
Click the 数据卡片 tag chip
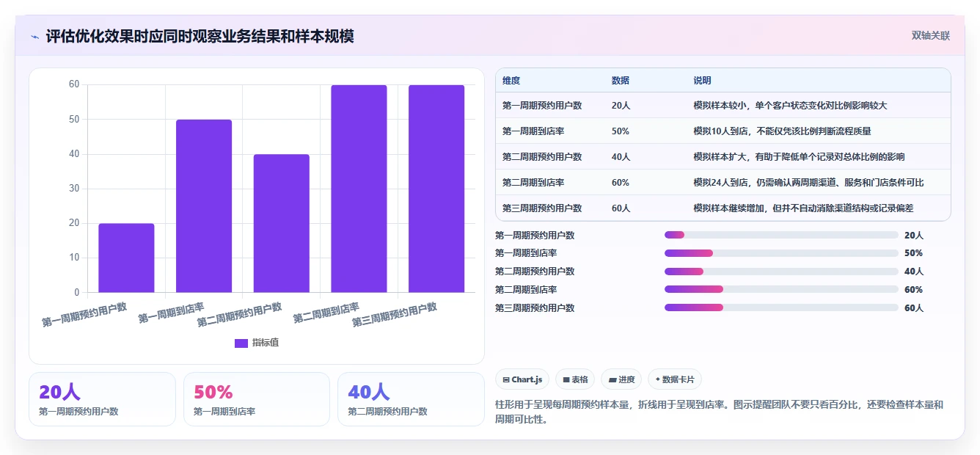[x=675, y=379]
